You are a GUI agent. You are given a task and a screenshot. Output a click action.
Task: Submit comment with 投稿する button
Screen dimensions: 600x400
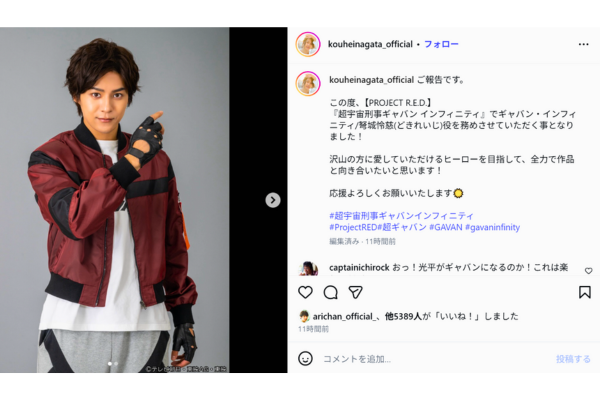pos(573,359)
